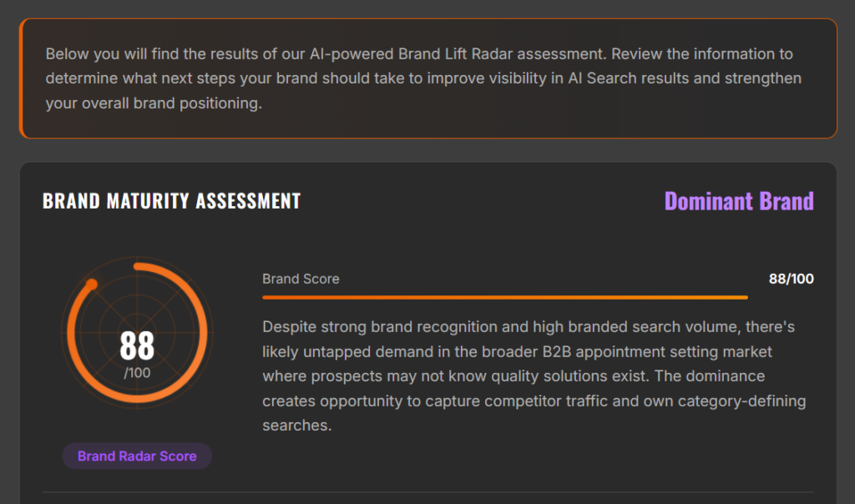Click the divider line below the assessment
This screenshot has width=855, height=504.
click(427, 492)
